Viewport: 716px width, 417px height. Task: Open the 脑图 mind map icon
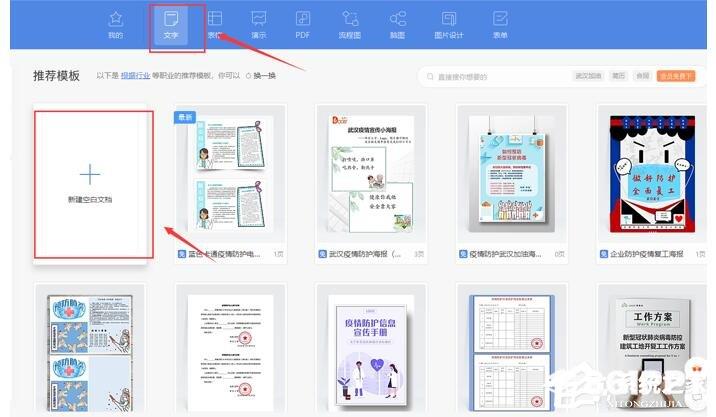click(398, 19)
